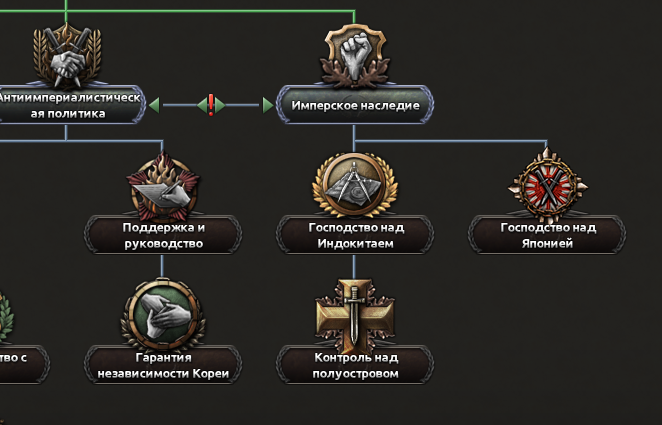Screen dimensions: 662x425
Task: Pick the Господство над Японией focus
Action: tap(547, 235)
